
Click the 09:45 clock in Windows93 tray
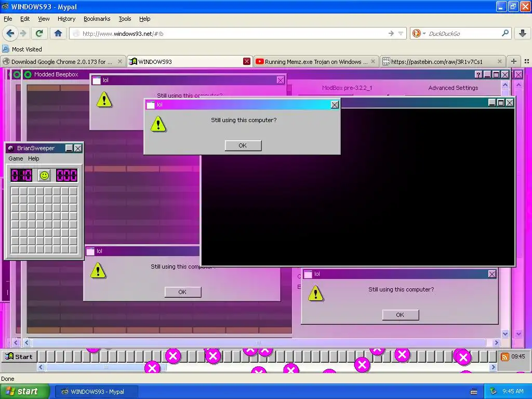(x=518, y=356)
